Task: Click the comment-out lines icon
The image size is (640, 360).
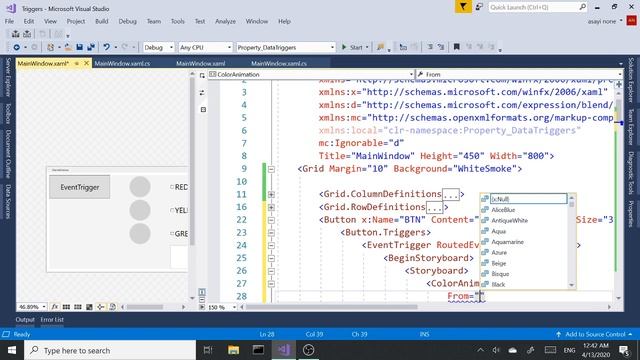Action: (430, 47)
